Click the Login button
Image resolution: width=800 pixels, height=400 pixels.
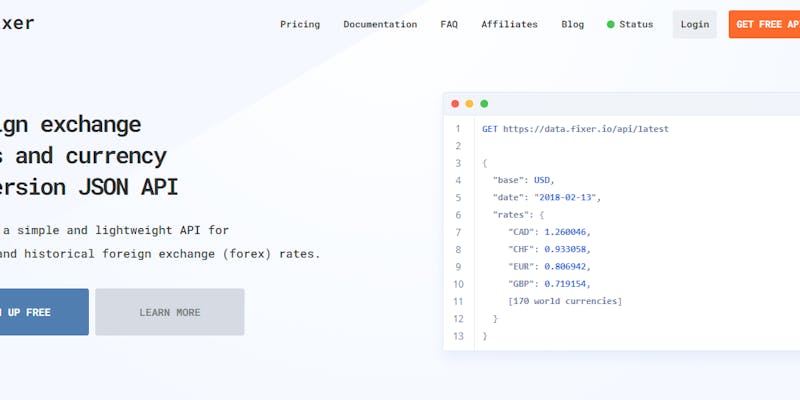coord(694,24)
